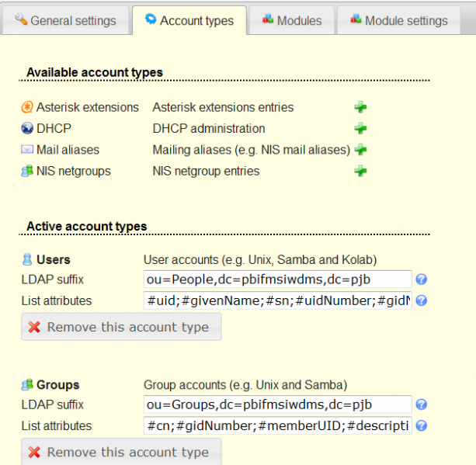Click the 'Asterisk extensions entries' description
Viewport: 476px width, 465px height.
point(223,107)
